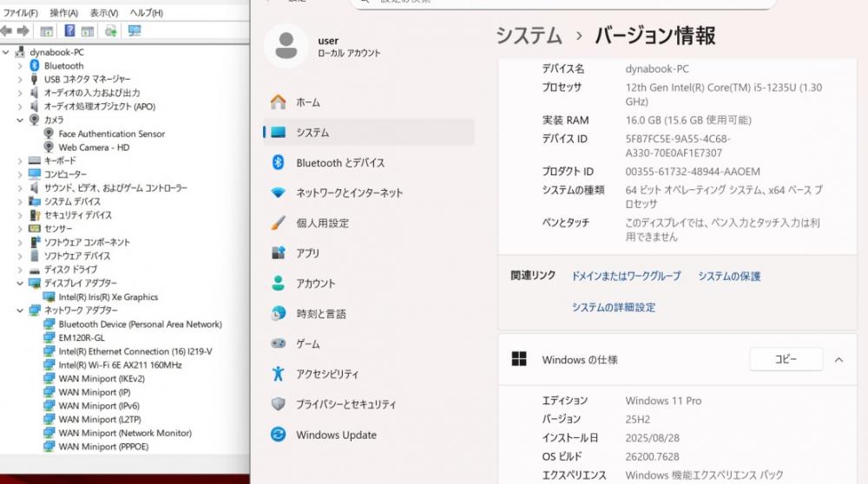
Task: Click the プロダクト ID value 00355-61732-48944-AAOEM
Action: point(693,172)
